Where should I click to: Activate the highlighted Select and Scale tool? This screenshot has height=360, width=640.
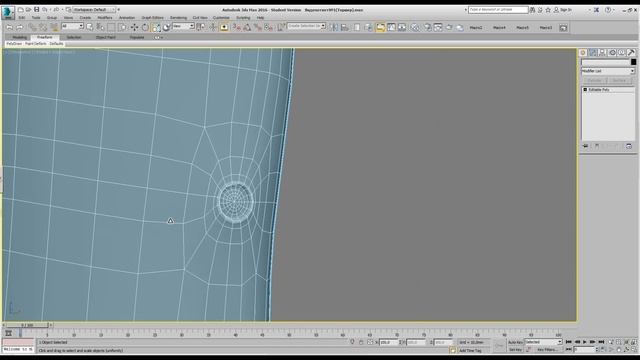(x=156, y=27)
